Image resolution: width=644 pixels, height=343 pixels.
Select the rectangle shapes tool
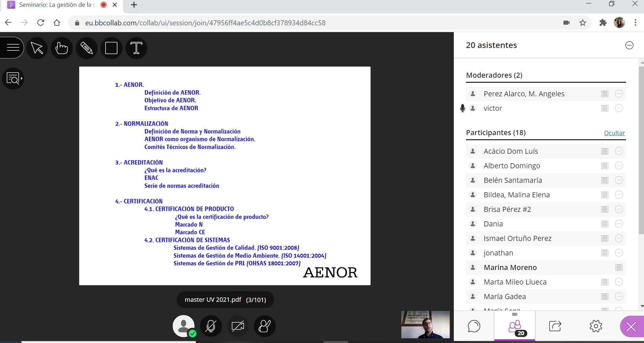click(111, 48)
